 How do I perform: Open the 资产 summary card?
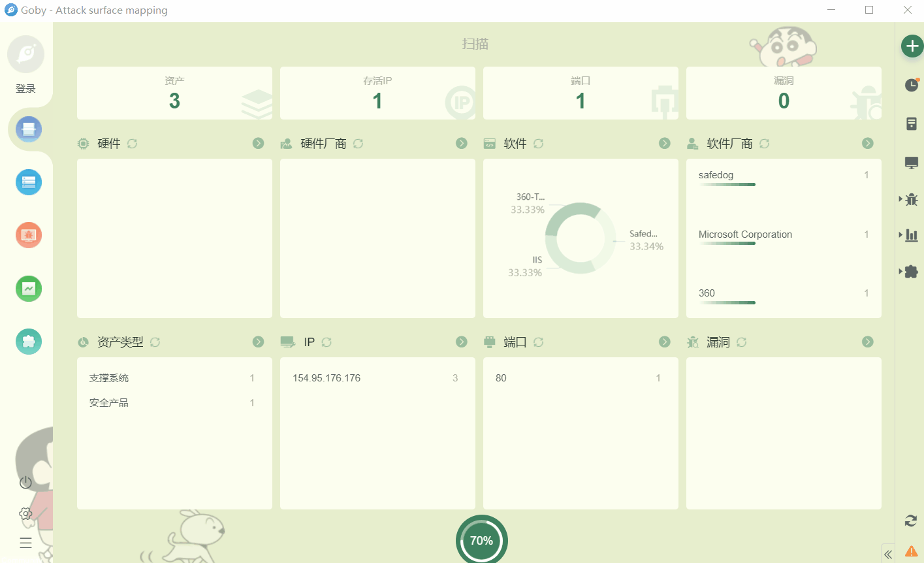pyautogui.click(x=174, y=93)
